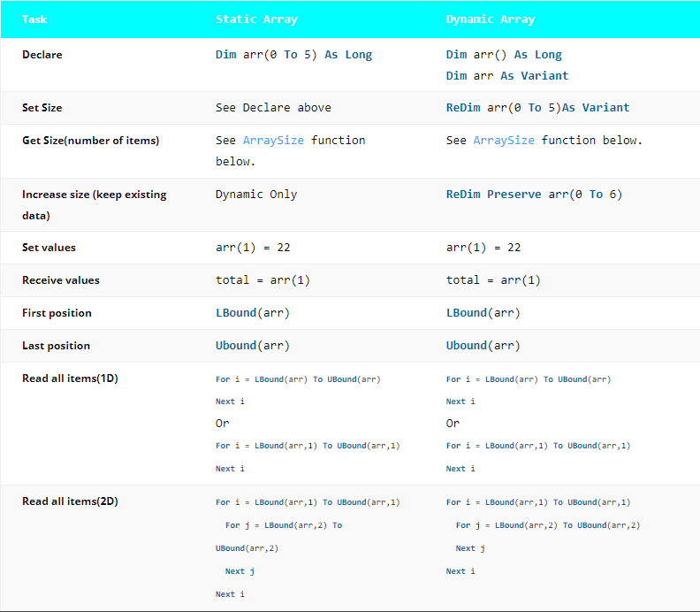700x612 pixels.
Task: Open the ArraySize link in Static Array column
Action: tap(273, 141)
